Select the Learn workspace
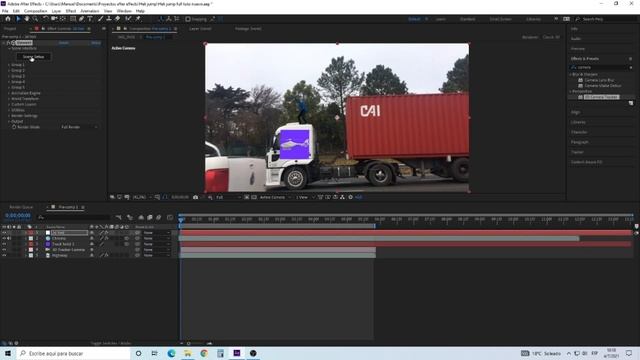The image size is (640, 360). 440,19
